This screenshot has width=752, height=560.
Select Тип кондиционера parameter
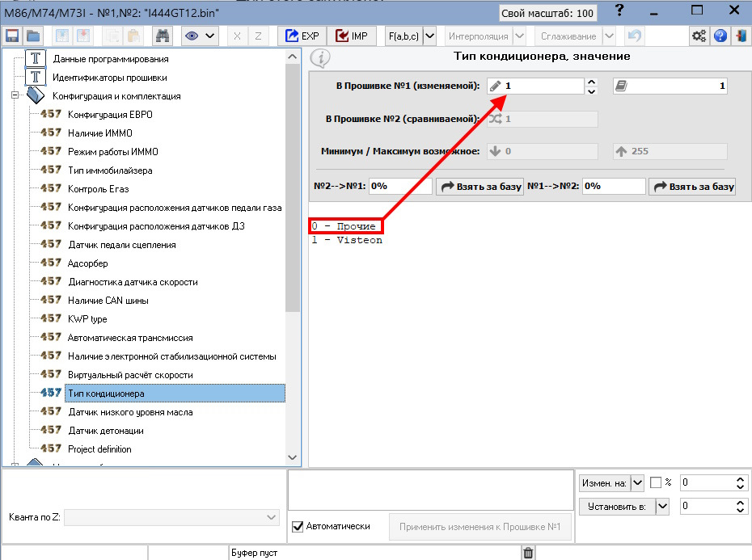pos(175,394)
